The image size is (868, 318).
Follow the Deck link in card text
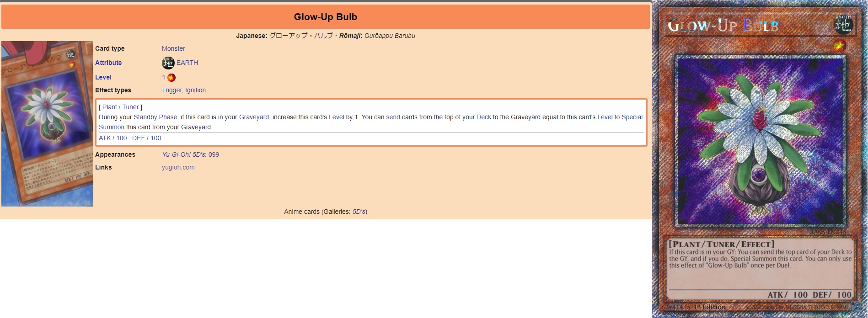(x=484, y=117)
